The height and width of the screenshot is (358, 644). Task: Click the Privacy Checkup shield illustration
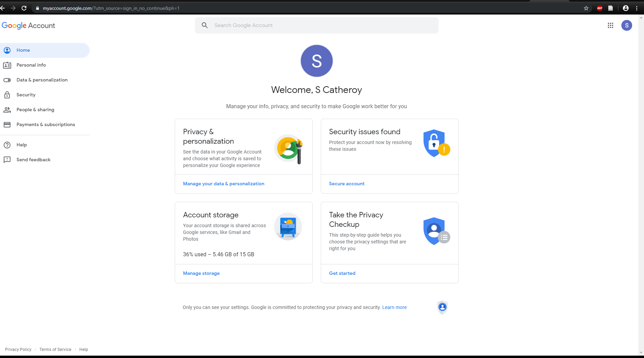click(436, 231)
